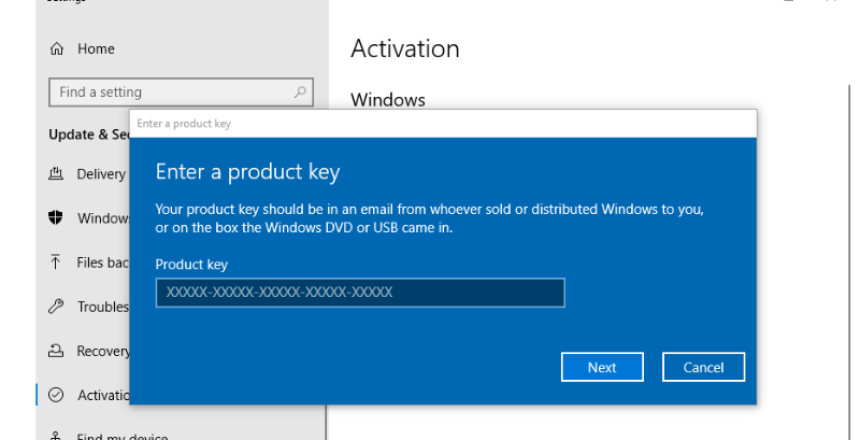Click the Find my device icon
The image size is (860, 440).
coord(57,435)
